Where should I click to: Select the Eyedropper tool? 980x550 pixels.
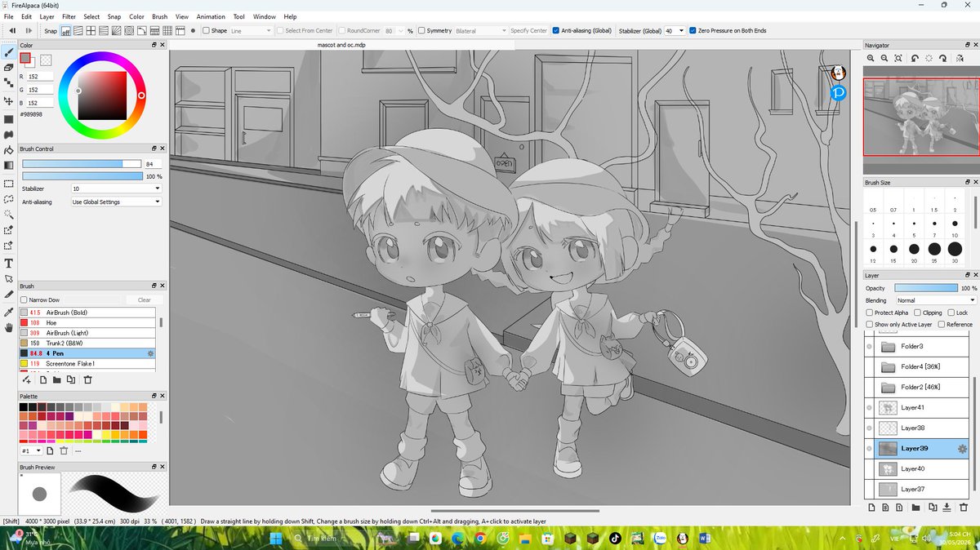[8, 311]
